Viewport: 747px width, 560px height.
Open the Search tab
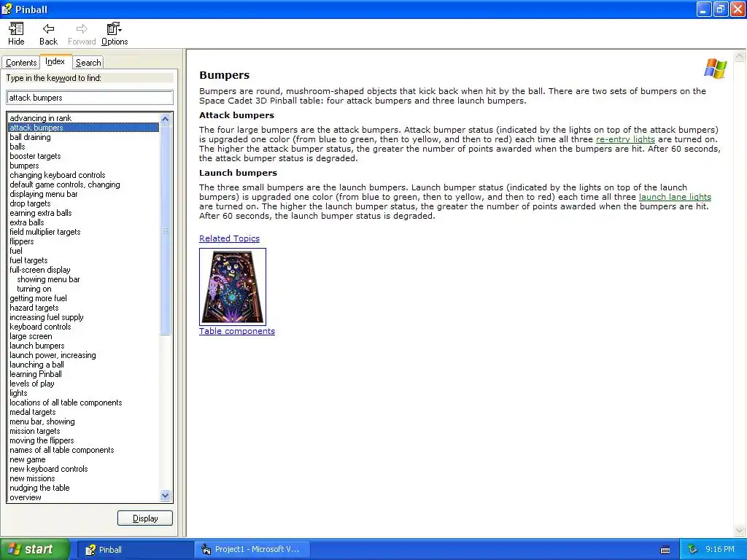point(88,63)
